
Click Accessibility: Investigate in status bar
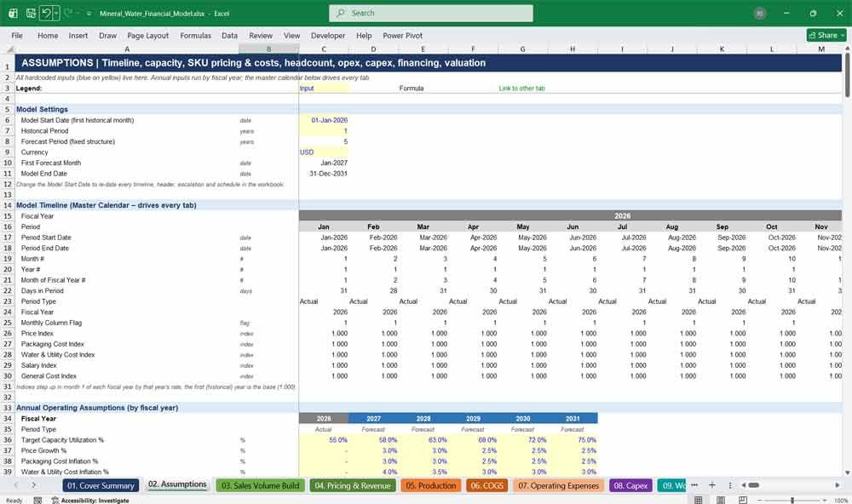point(90,501)
